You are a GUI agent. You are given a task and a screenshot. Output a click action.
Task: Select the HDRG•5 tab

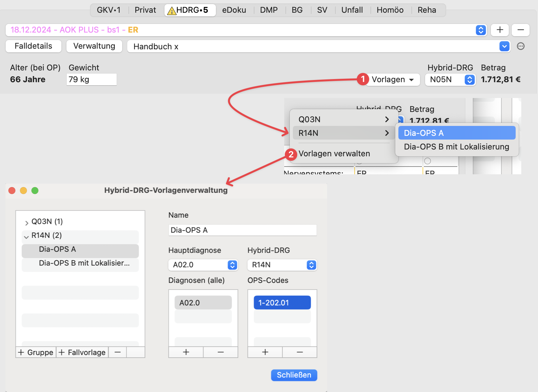pyautogui.click(x=190, y=10)
